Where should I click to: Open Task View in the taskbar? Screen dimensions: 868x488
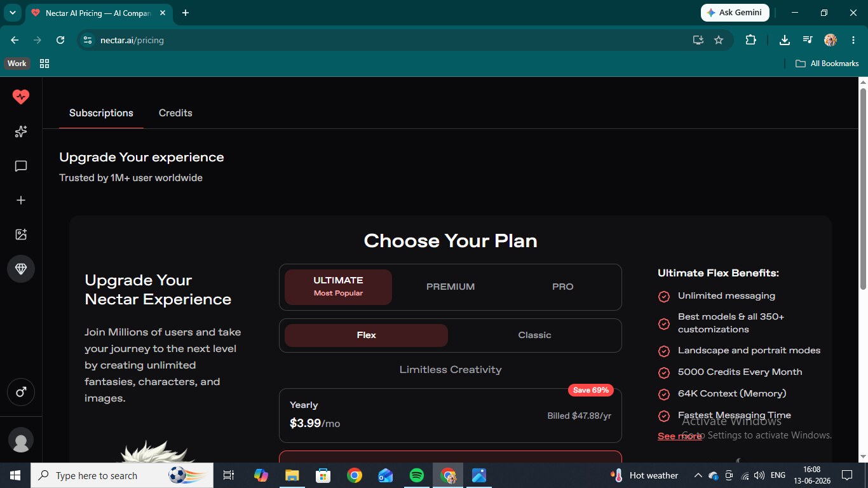point(229,475)
